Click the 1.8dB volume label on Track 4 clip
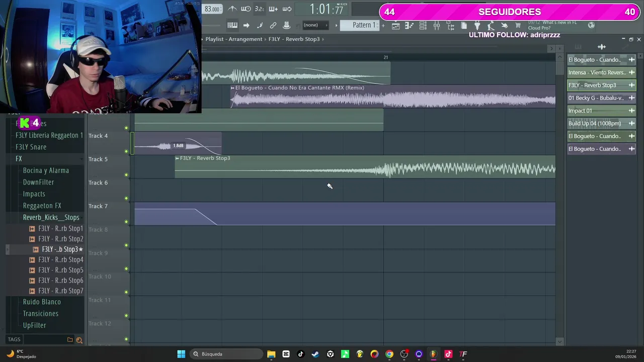The height and width of the screenshot is (362, 644). [178, 146]
